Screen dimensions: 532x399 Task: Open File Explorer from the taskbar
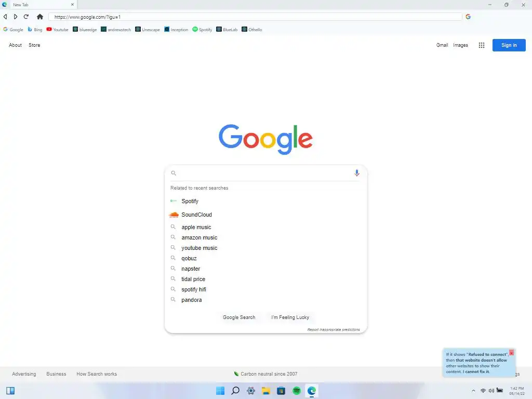tap(266, 391)
